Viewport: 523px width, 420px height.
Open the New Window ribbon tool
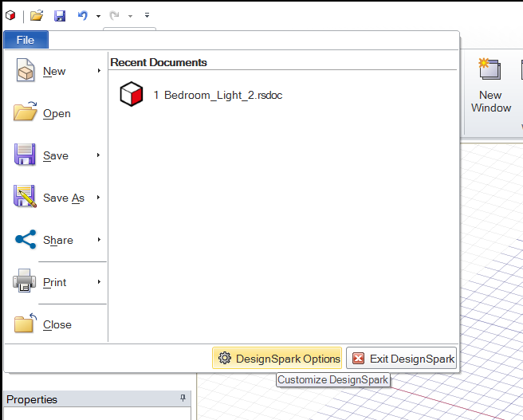click(490, 85)
